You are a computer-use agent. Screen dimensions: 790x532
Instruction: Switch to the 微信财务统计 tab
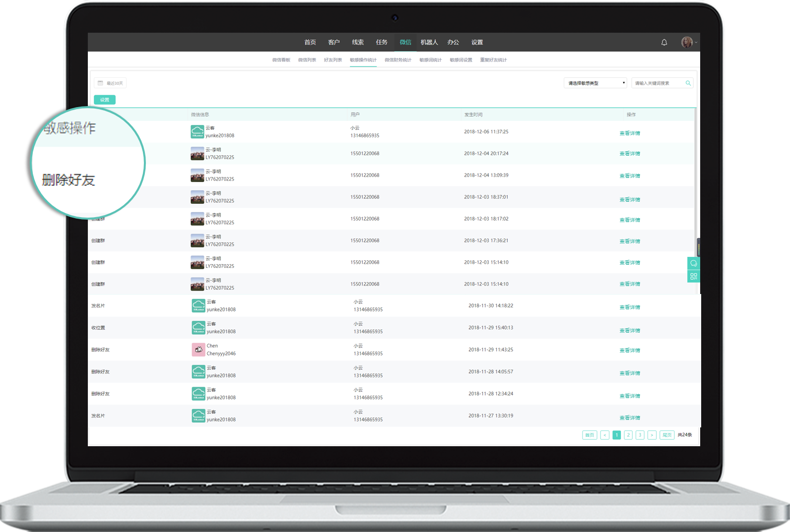coord(398,60)
